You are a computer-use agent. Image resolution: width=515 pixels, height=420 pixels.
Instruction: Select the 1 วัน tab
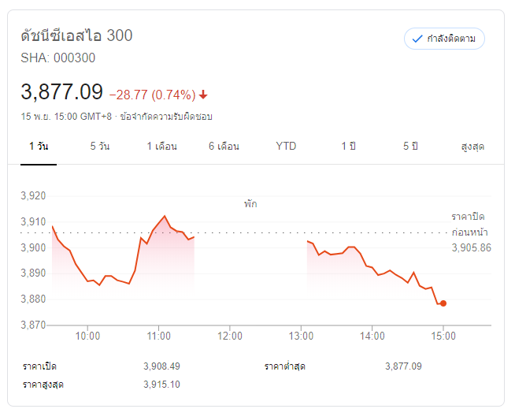tap(39, 147)
